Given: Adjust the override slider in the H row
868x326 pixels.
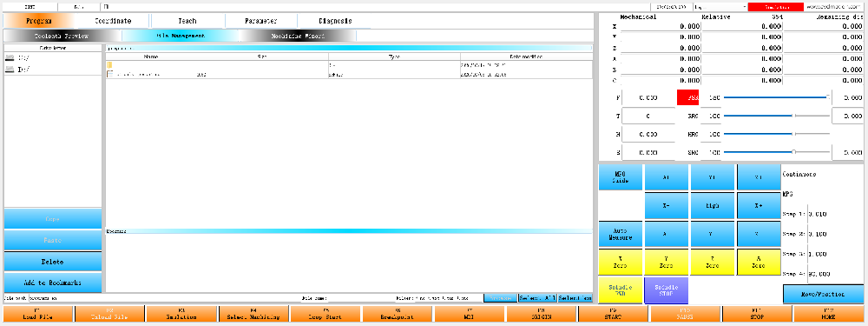Looking at the screenshot, I should click(x=776, y=134).
